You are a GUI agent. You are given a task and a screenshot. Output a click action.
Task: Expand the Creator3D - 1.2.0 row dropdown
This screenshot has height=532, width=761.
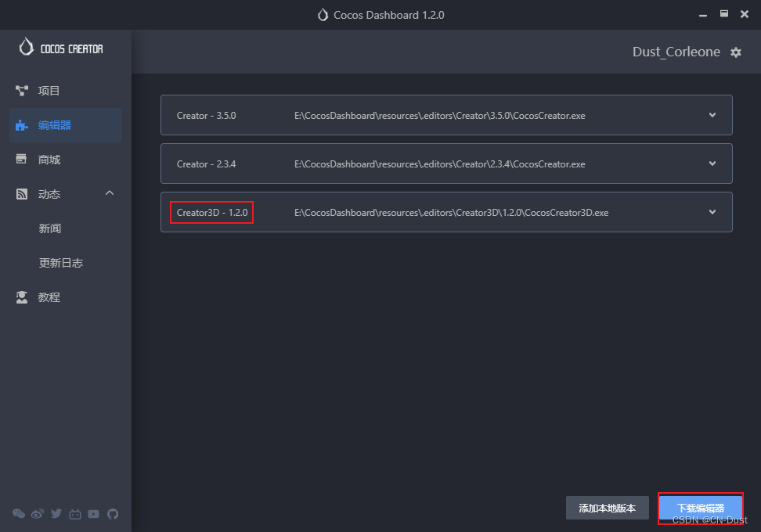tap(712, 212)
